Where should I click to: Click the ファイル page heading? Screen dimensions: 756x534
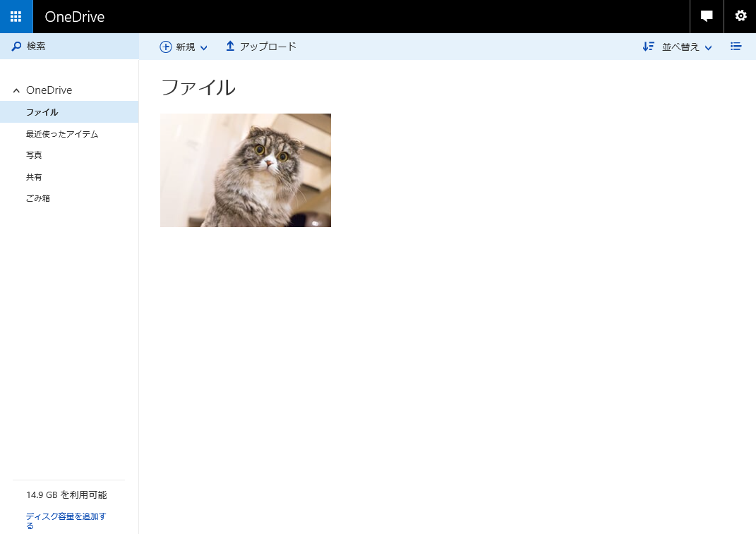coord(198,87)
